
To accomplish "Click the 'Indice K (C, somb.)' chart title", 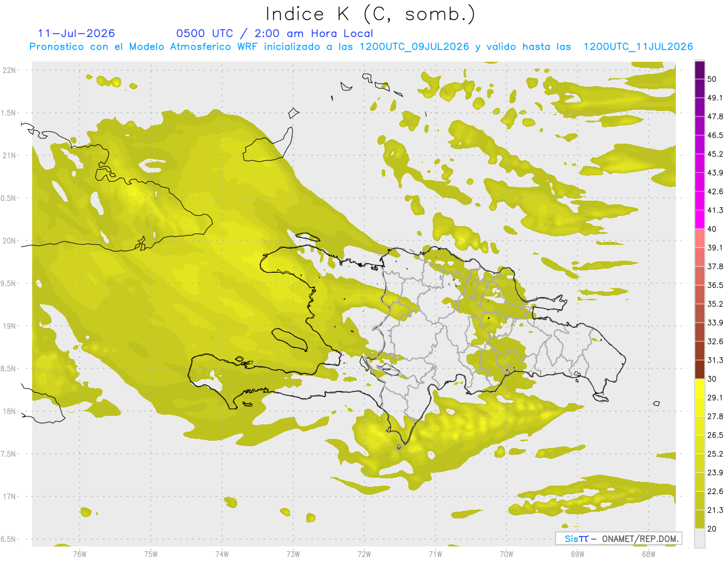I will click(370, 14).
